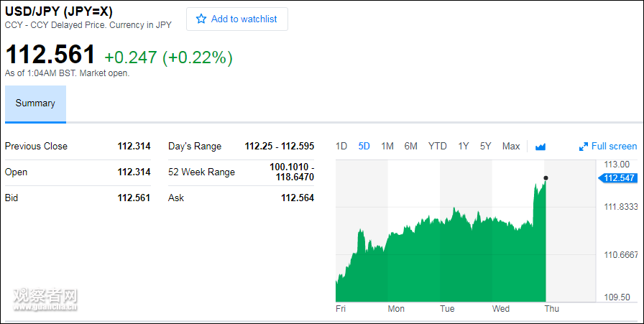Show the 5Y chart range
Viewport: 644px width, 324px height.
coord(486,147)
